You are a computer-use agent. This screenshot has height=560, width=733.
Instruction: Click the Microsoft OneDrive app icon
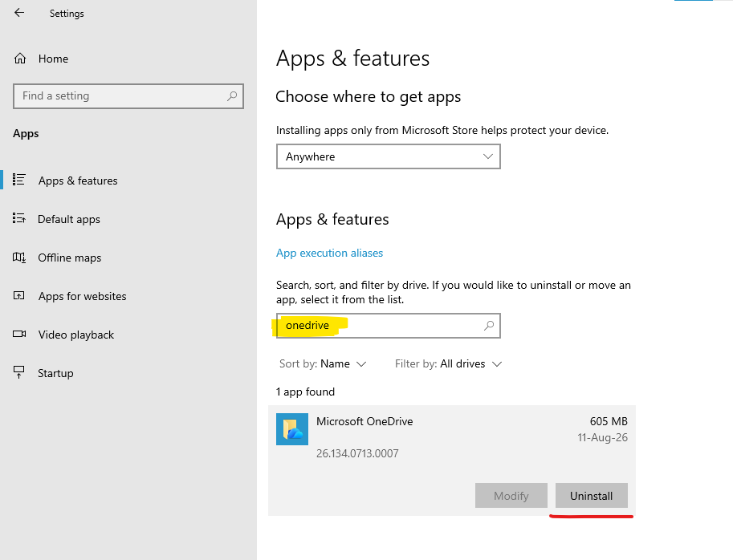click(292, 429)
